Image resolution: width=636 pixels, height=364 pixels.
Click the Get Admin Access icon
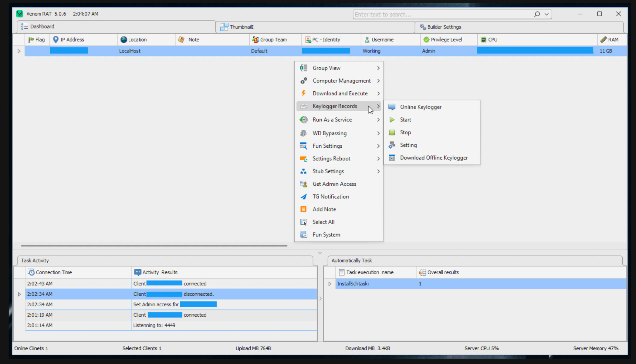click(x=303, y=184)
